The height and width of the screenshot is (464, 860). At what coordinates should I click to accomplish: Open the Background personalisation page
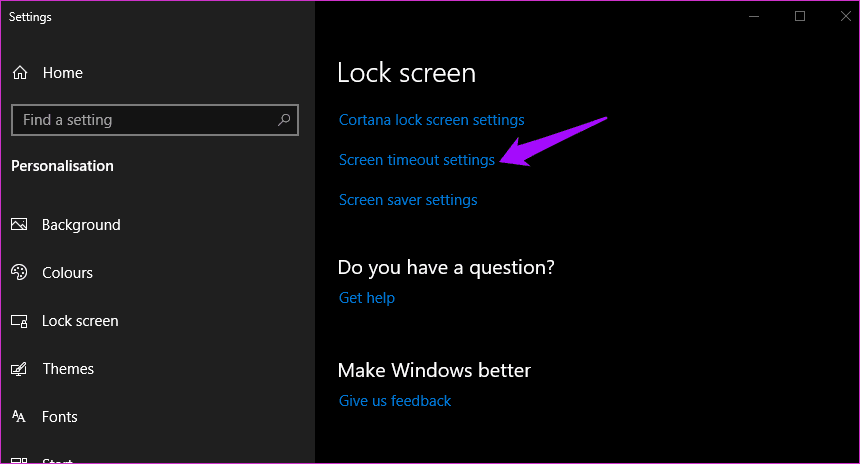(81, 225)
